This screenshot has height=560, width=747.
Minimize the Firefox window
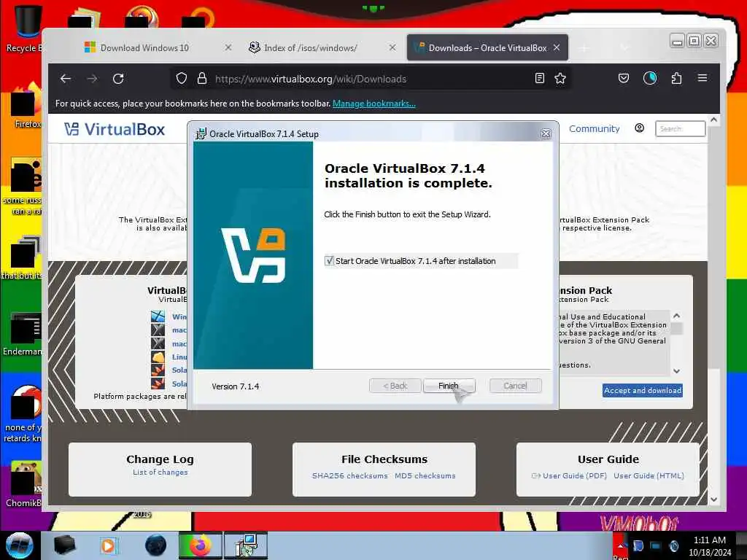tap(676, 41)
